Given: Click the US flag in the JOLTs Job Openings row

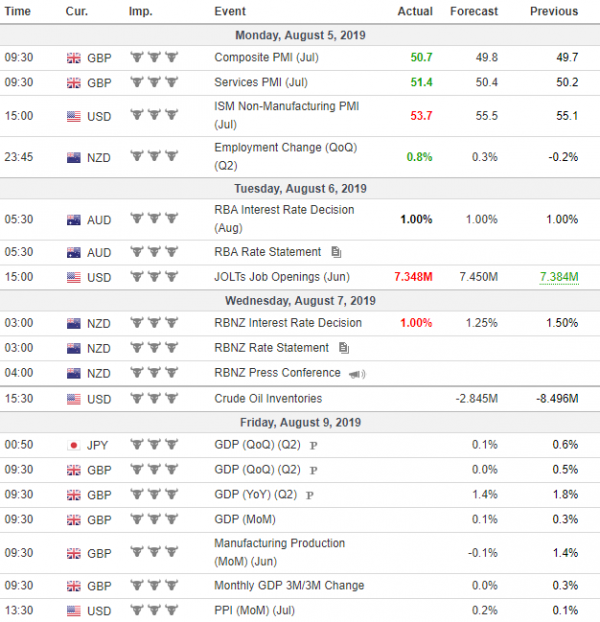Looking at the screenshot, I should 73,277.
